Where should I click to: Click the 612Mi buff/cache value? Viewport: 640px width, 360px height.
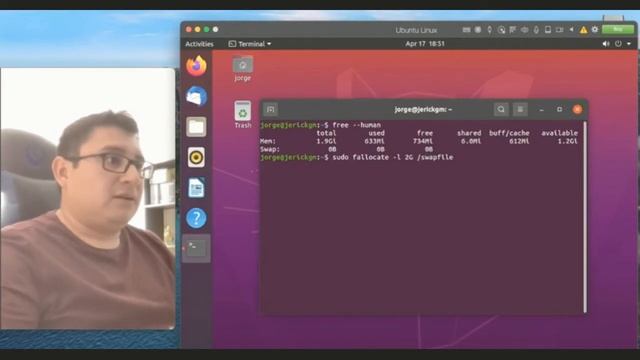point(519,141)
